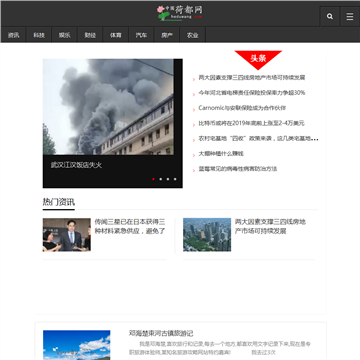
Task: Open the 房产 navigation tab
Action: point(167,35)
